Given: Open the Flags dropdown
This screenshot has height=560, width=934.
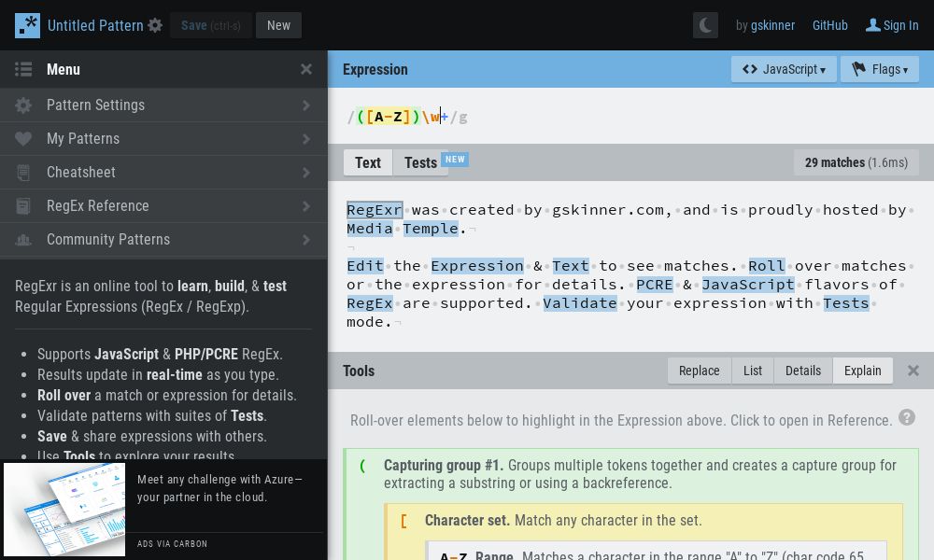Looking at the screenshot, I should (880, 70).
